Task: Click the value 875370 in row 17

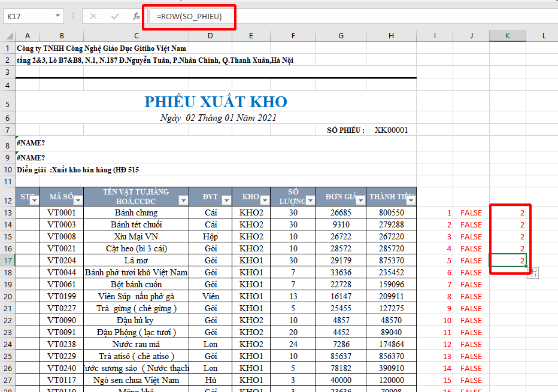Action: tap(391, 261)
